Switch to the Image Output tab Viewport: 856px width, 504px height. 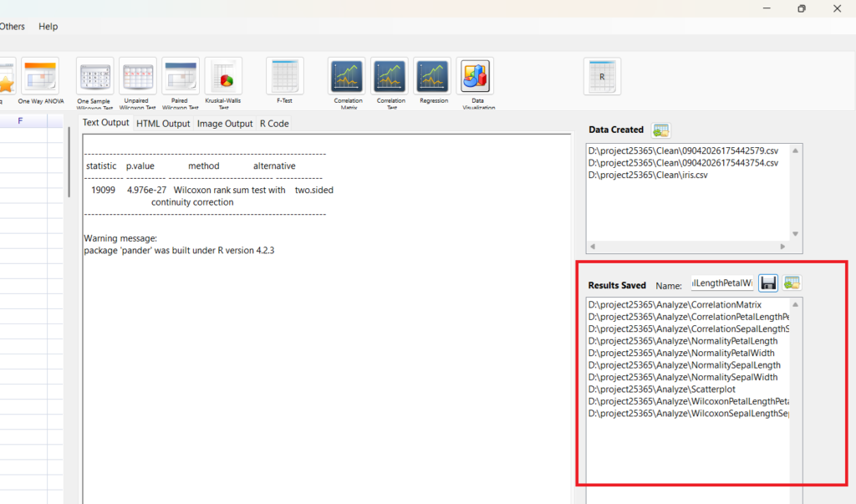click(x=225, y=124)
